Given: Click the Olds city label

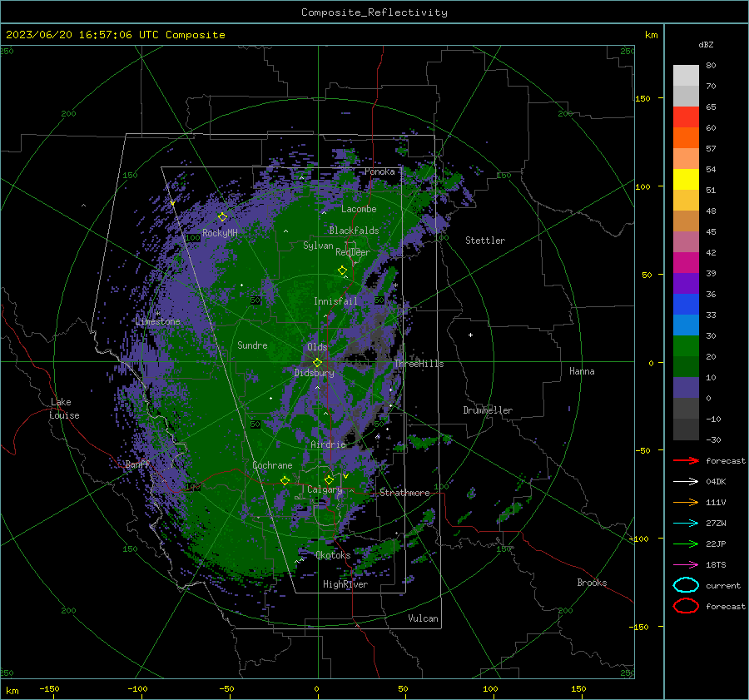Looking at the screenshot, I should coord(317,347).
